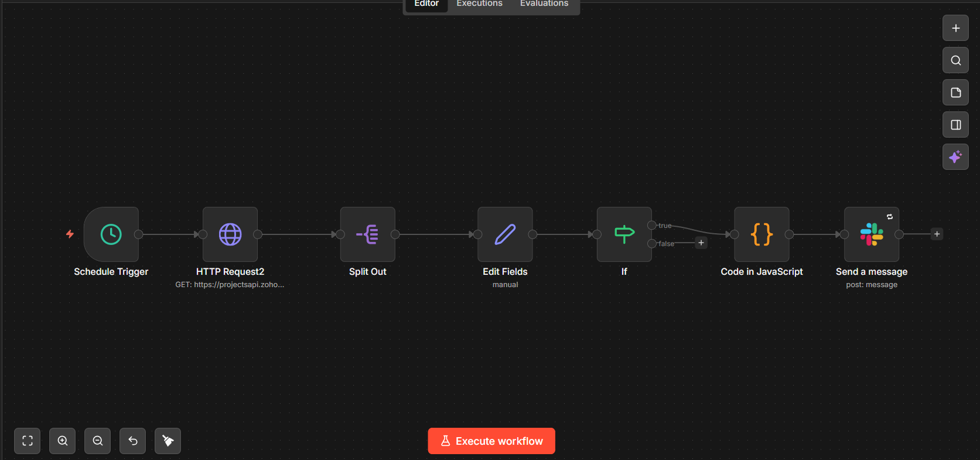Click the add node plus button top right
Image resolution: width=980 pixels, height=460 pixels.
tap(955, 28)
